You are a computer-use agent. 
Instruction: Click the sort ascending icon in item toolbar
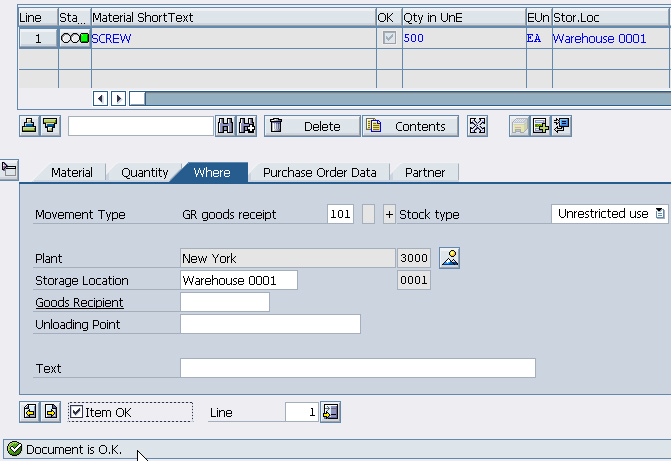pyautogui.click(x=30, y=126)
